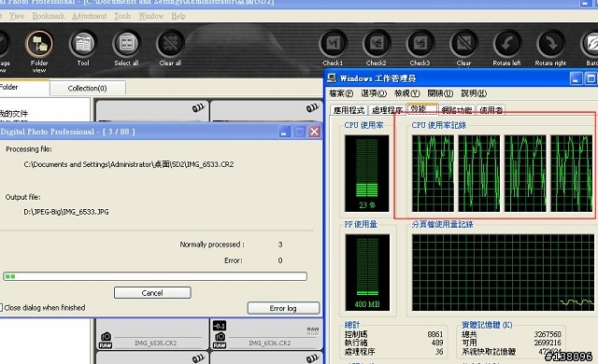Click the processing file path IMG_6533.CR2
The width and height of the screenshot is (598, 364).
tap(129, 164)
